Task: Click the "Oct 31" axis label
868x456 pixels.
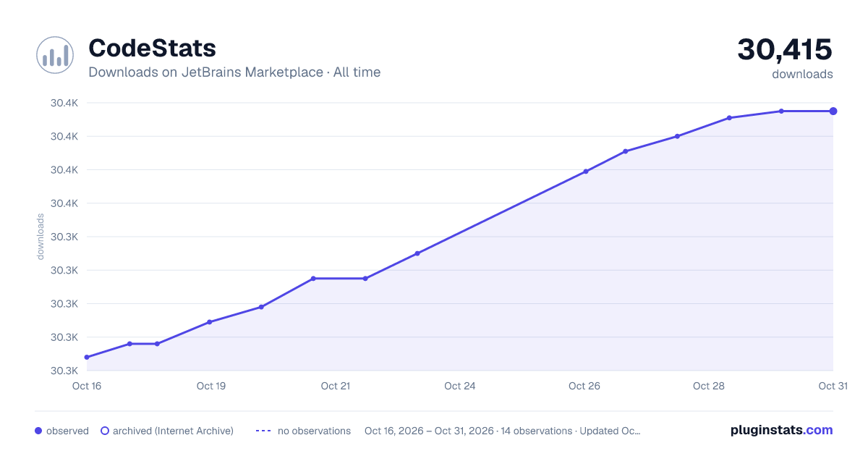Action: tap(833, 386)
